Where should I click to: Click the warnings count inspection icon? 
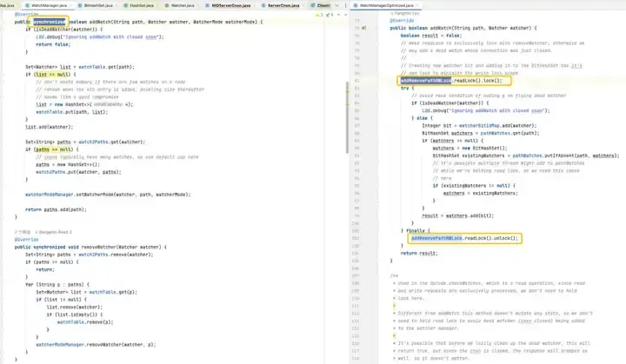(x=319, y=15)
